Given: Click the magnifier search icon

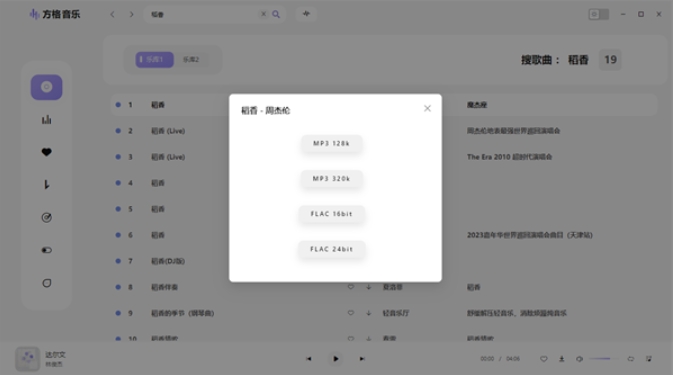Looking at the screenshot, I should (x=276, y=14).
